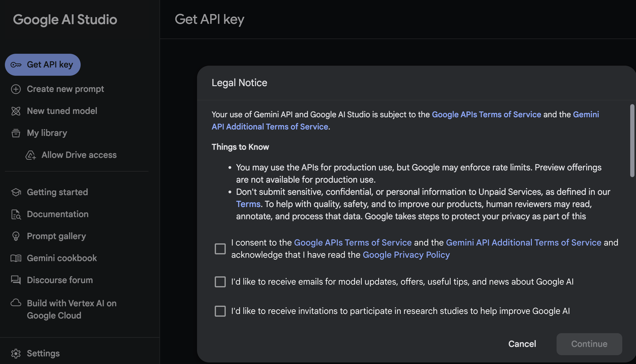Open Create new prompt from the sidebar
The image size is (636, 364).
65,89
